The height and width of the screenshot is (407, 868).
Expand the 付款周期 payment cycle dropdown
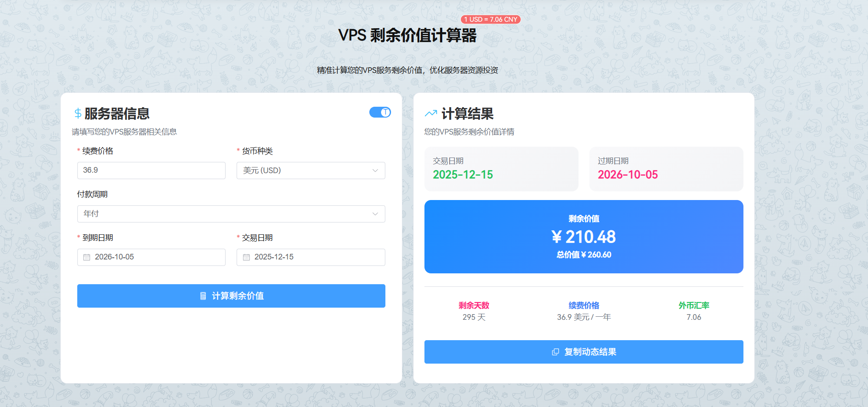coord(231,214)
